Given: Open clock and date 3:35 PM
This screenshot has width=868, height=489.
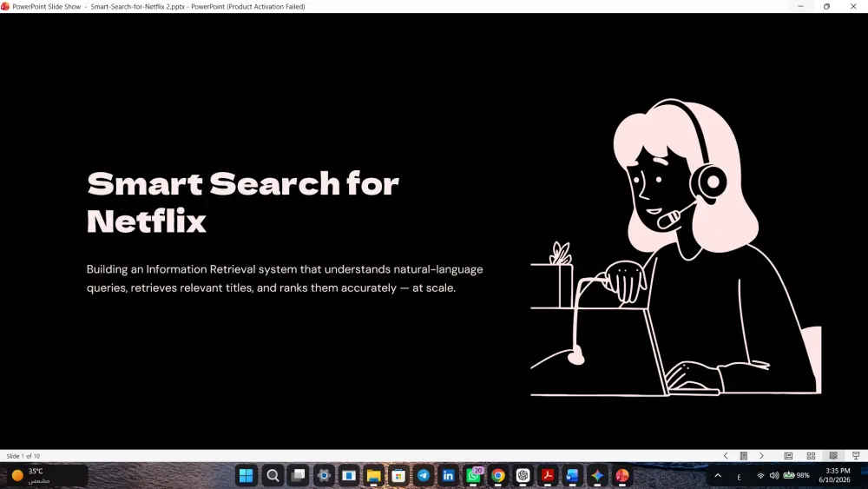Looking at the screenshot, I should click(x=835, y=475).
